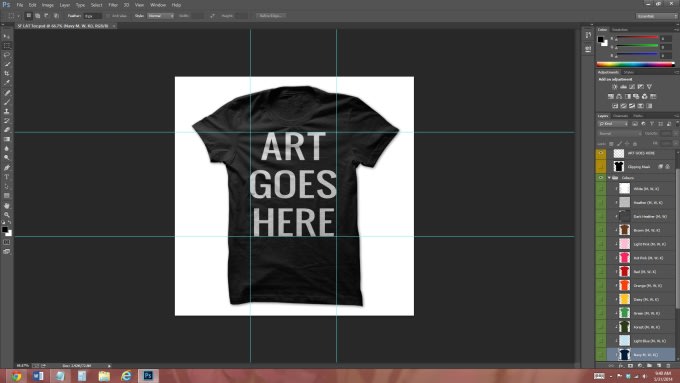Image resolution: width=680 pixels, height=383 pixels.
Task: Select the Clone Stamp tool
Action: click(x=7, y=111)
